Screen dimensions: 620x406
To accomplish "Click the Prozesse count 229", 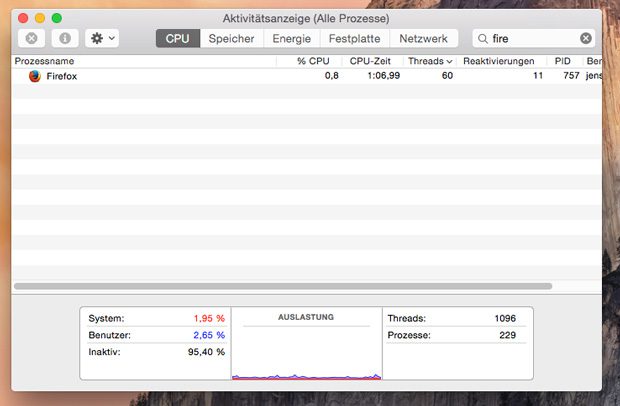I will pos(507,335).
